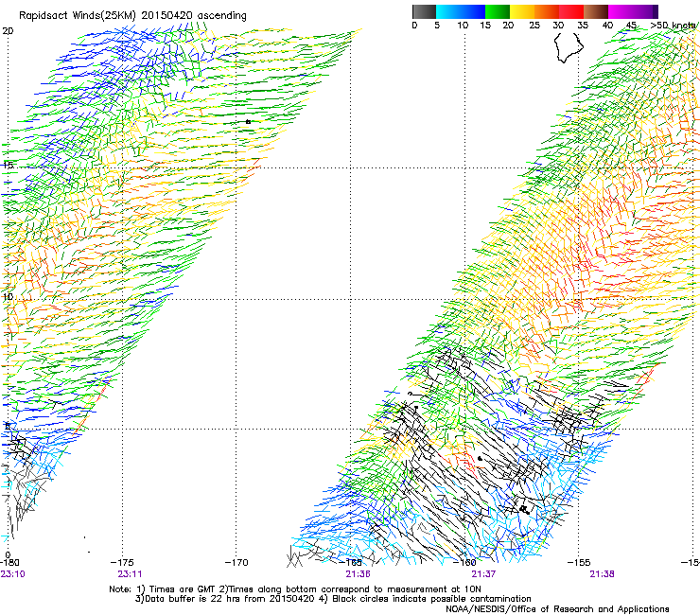Click the yellow 20-25 knots legend segment
Viewport: 700px width, 615px height.
522,11
